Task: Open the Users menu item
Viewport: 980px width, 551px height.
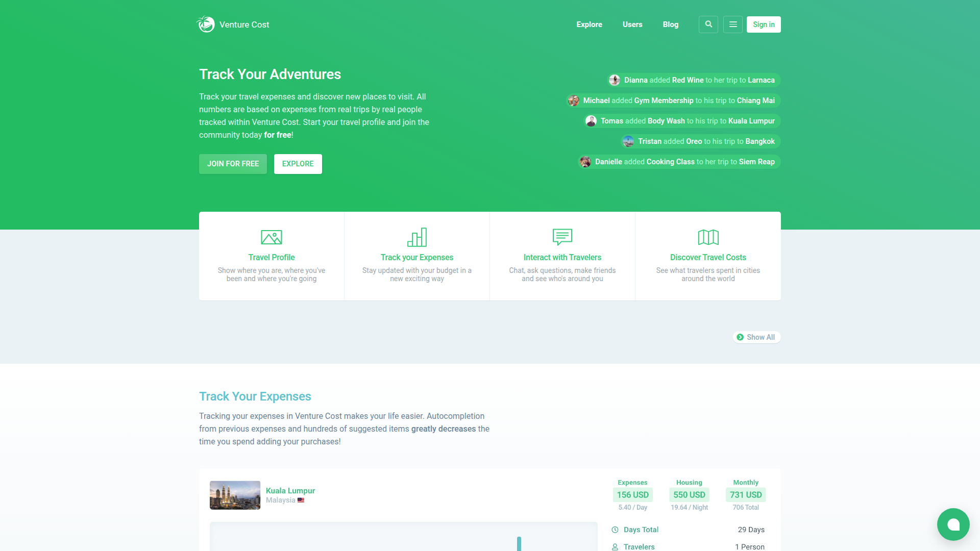Action: [632, 24]
